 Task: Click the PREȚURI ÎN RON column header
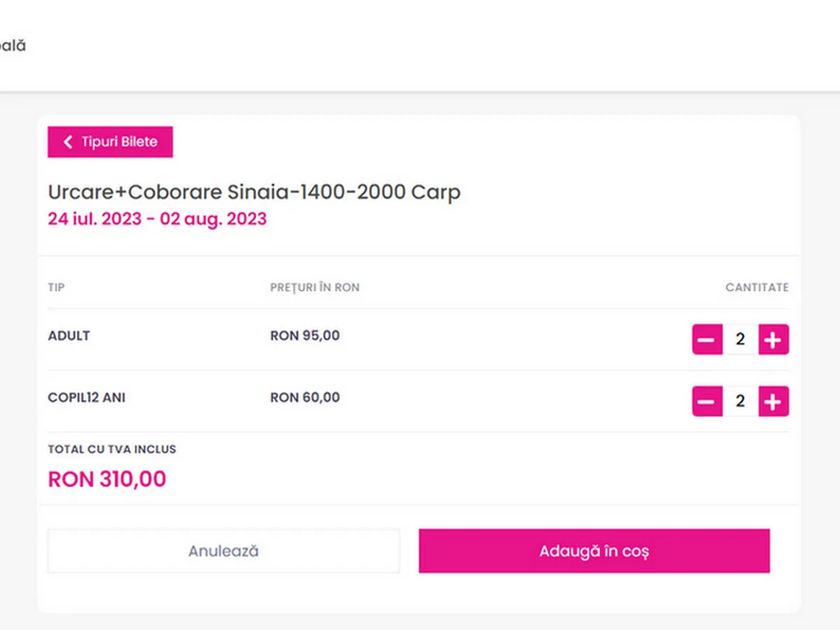pyautogui.click(x=315, y=288)
